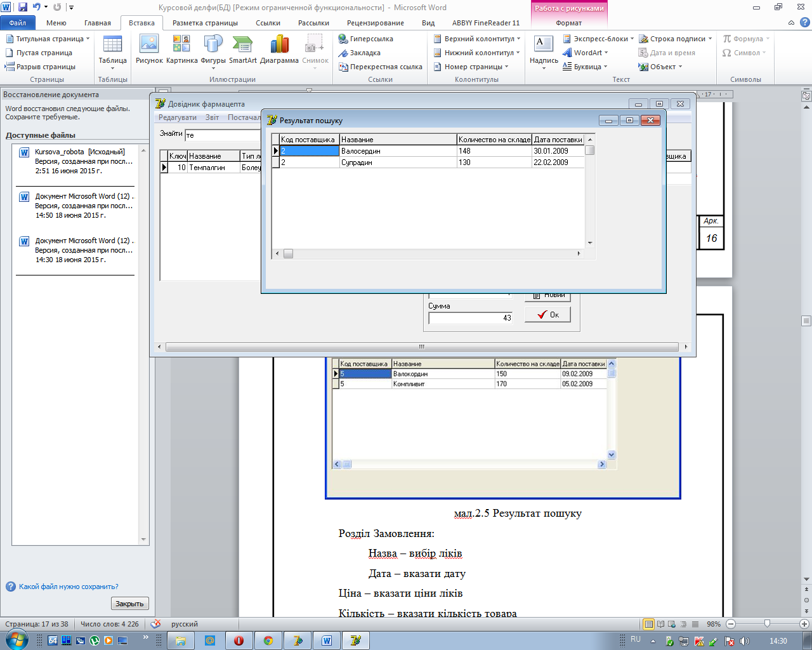Select the recovered file Kursova_robota [Исходный]
812x650 pixels.
coord(77,161)
